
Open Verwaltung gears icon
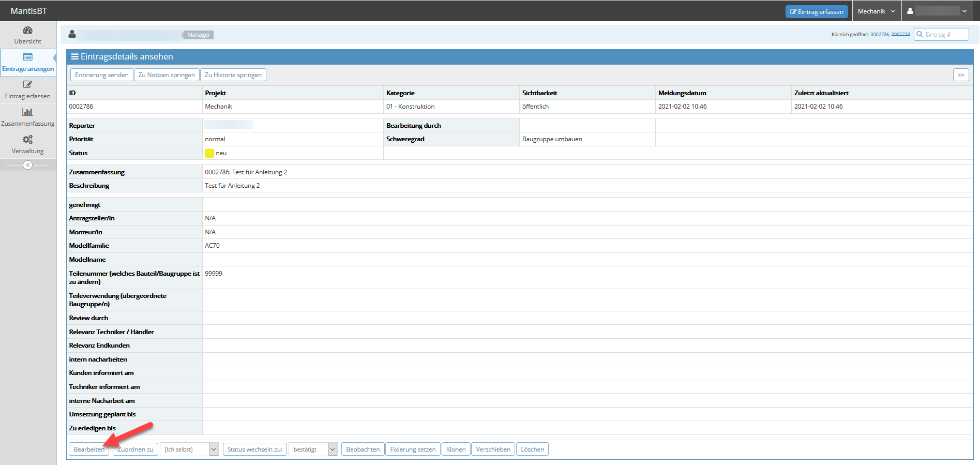(28, 140)
